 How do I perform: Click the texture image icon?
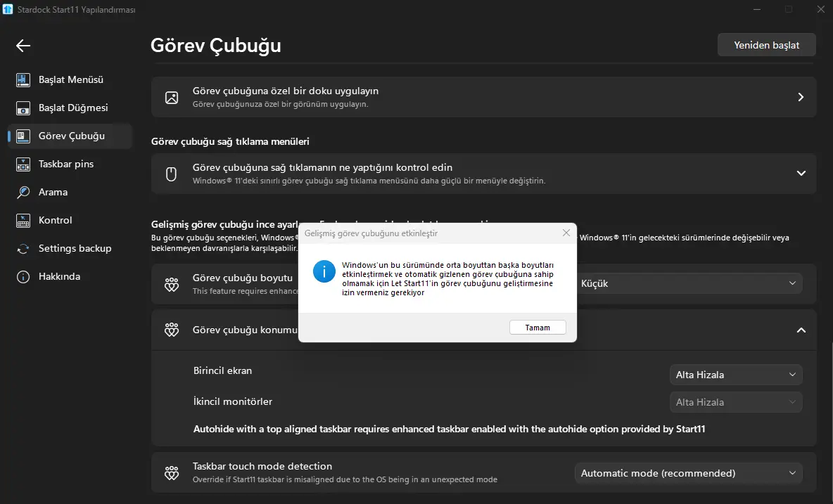pos(172,97)
